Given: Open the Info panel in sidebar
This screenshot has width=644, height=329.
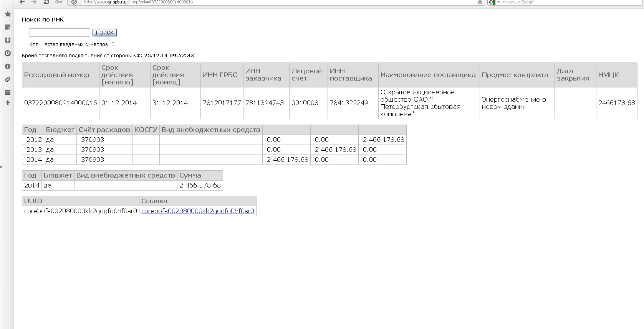Looking at the screenshot, I should (8, 66).
